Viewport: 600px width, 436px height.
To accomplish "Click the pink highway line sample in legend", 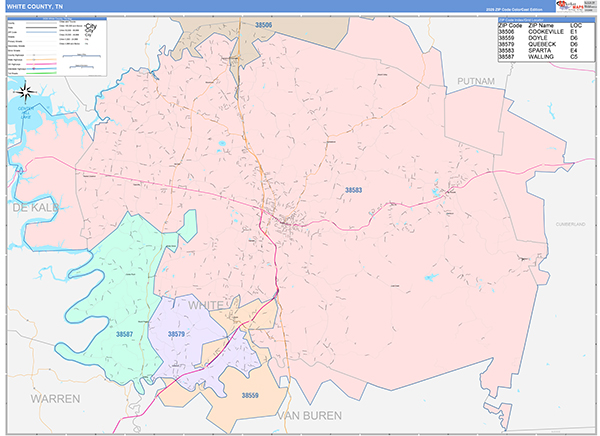I will click(x=41, y=64).
